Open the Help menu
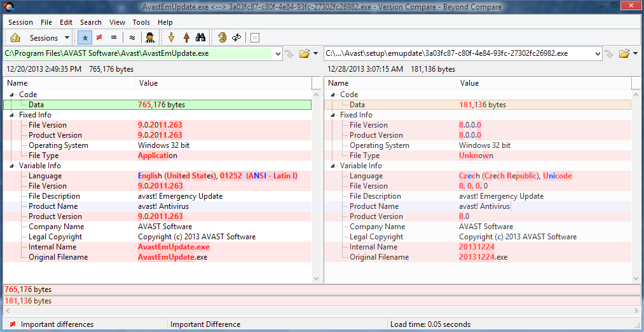The height and width of the screenshot is (332, 644). pos(165,22)
